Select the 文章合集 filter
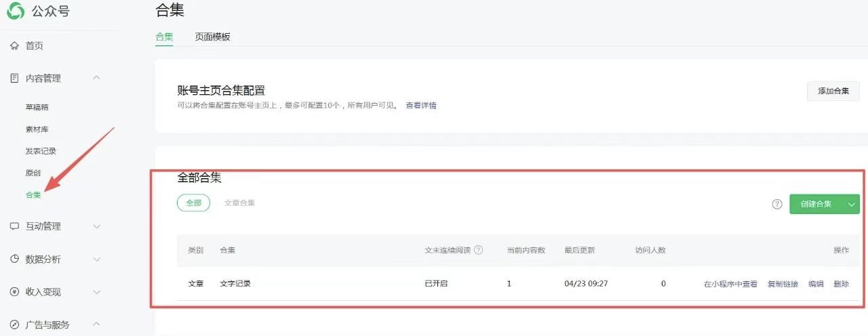The width and height of the screenshot is (868, 336). (x=240, y=203)
